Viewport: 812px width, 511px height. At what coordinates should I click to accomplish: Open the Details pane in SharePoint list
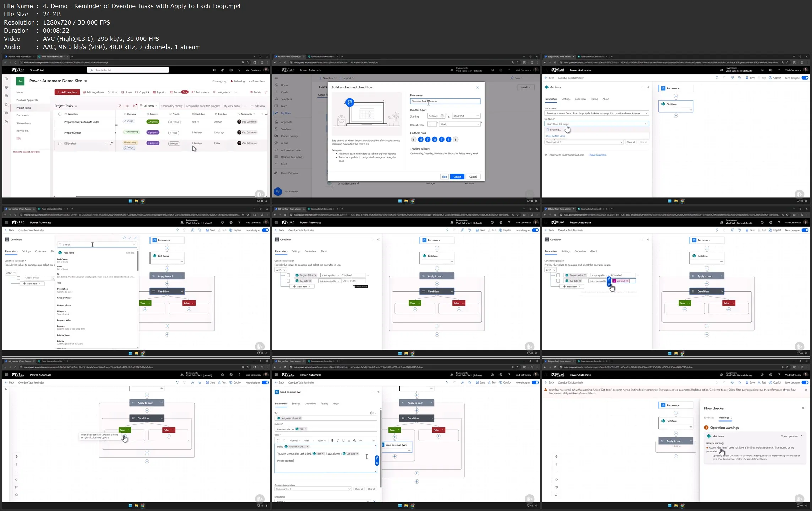(x=255, y=92)
